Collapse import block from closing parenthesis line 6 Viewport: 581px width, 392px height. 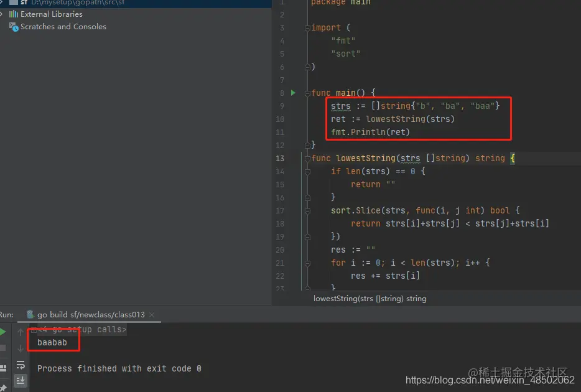click(x=307, y=67)
